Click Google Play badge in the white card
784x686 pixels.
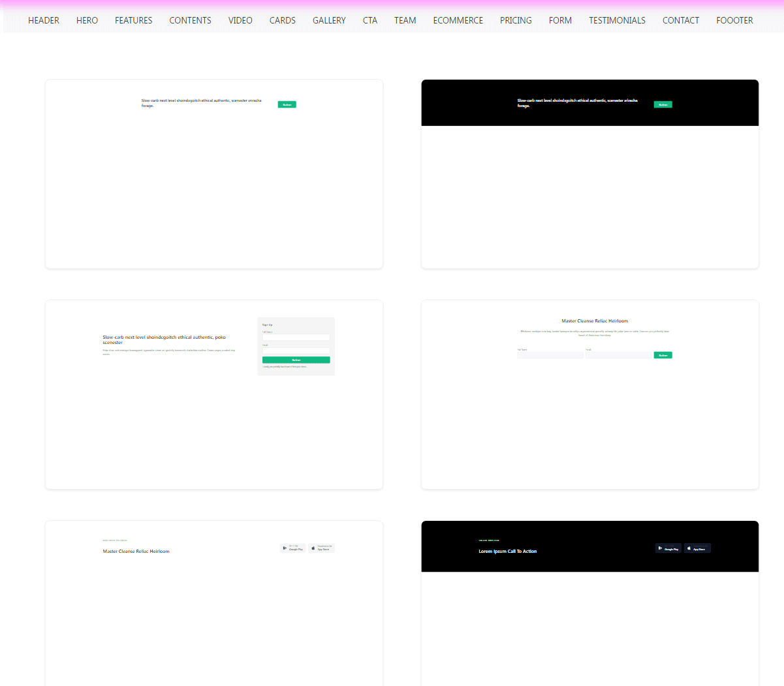point(293,548)
